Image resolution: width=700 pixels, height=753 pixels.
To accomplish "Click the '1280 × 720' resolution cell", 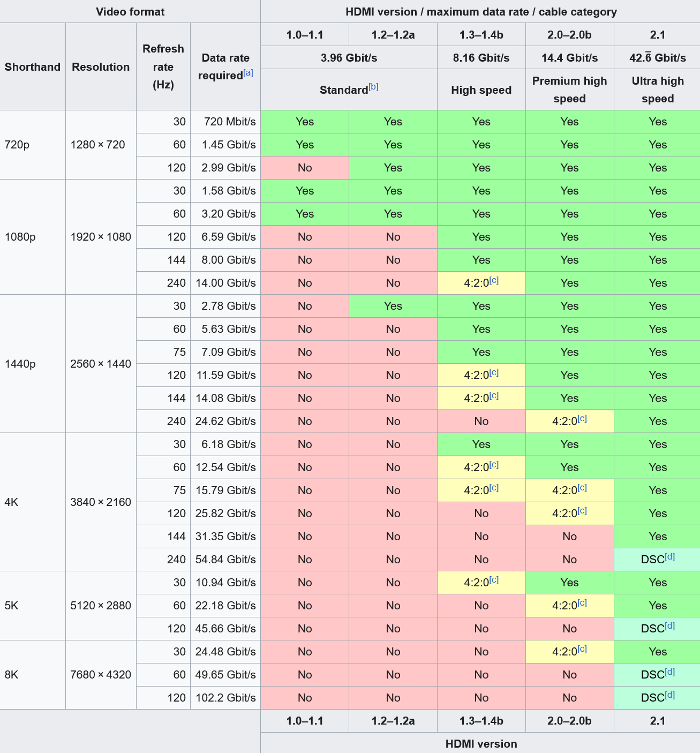I will click(101, 145).
